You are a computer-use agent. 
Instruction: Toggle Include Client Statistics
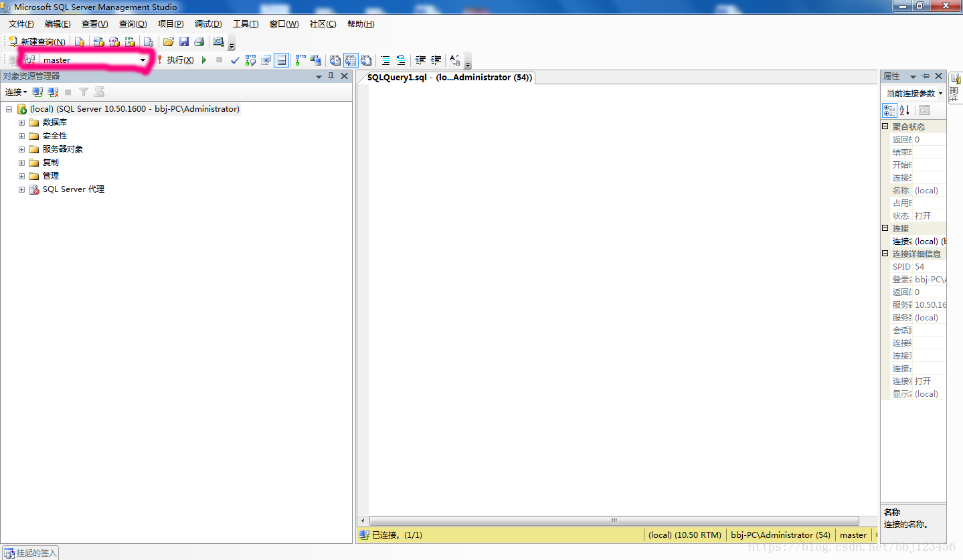315,60
